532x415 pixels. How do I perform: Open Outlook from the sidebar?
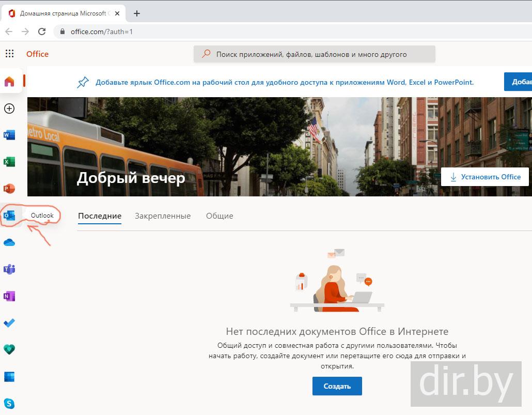coord(9,216)
